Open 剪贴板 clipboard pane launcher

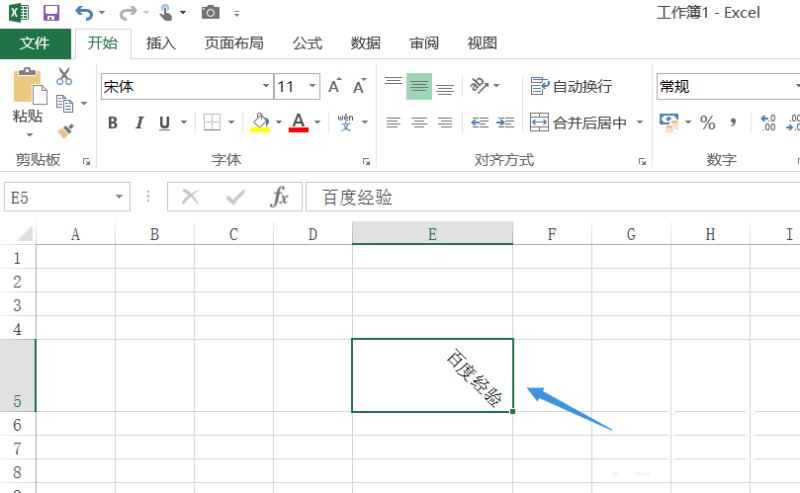[x=87, y=162]
